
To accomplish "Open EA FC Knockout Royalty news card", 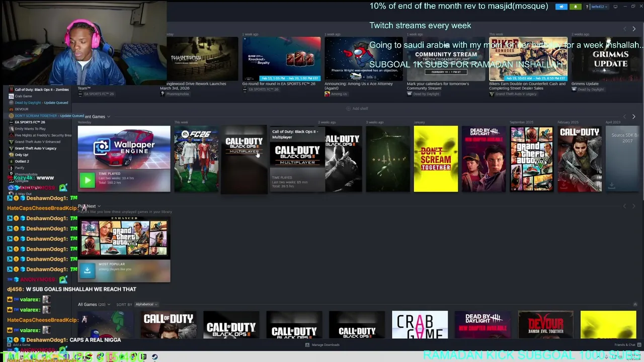I will (x=281, y=58).
